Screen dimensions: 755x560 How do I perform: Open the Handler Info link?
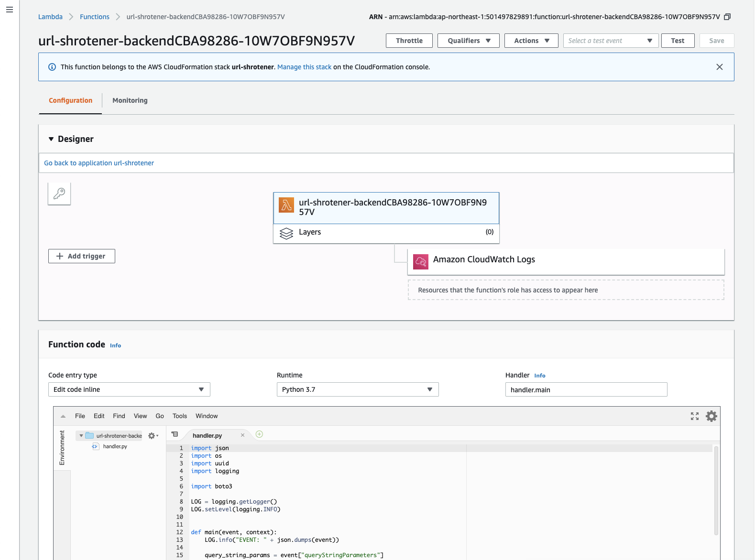coord(540,376)
